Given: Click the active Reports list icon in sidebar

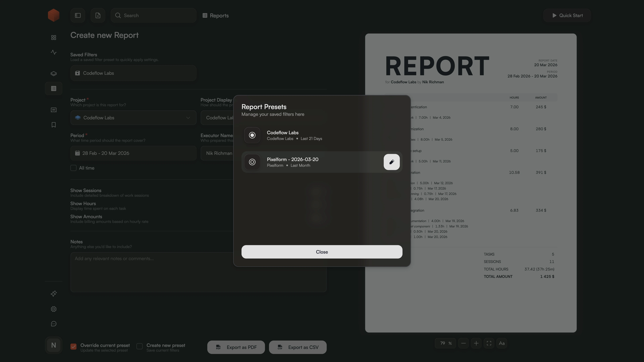Looking at the screenshot, I should 53,88.
